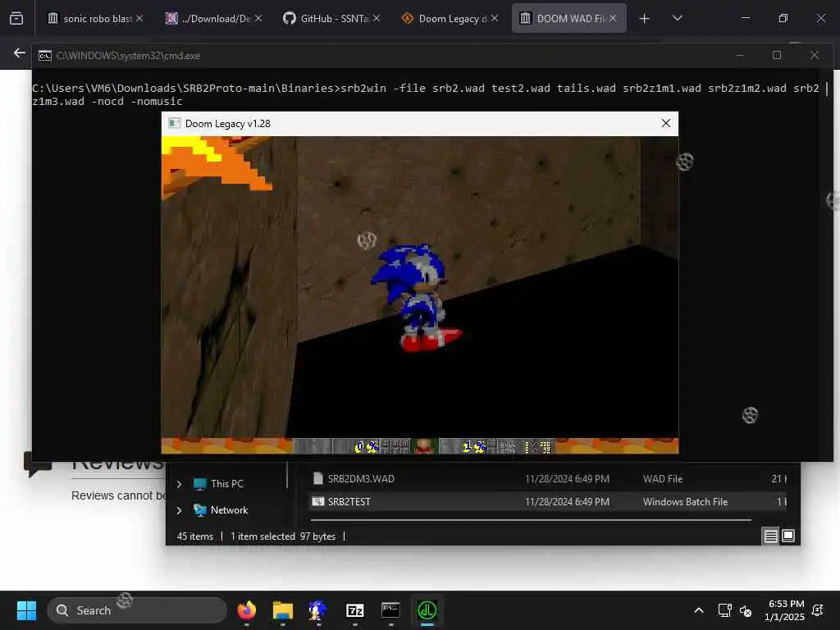Switch Explorer to details view
The width and height of the screenshot is (840, 630).
click(770, 536)
